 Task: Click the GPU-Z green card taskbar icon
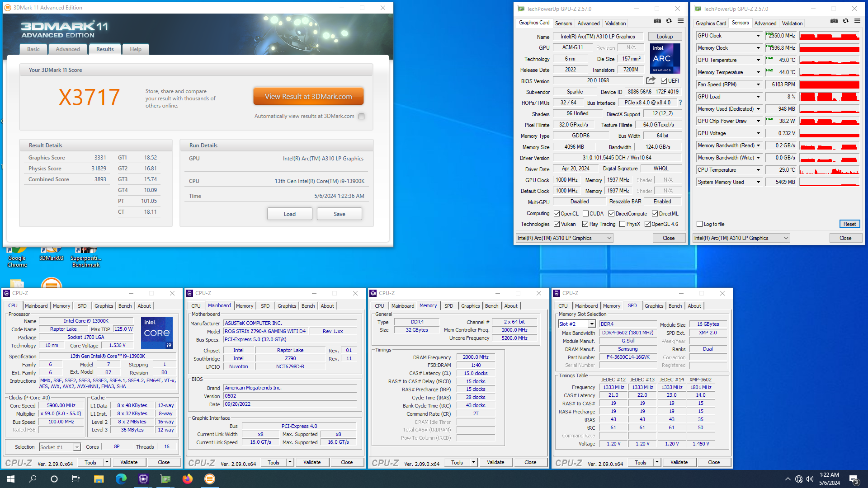click(x=165, y=479)
